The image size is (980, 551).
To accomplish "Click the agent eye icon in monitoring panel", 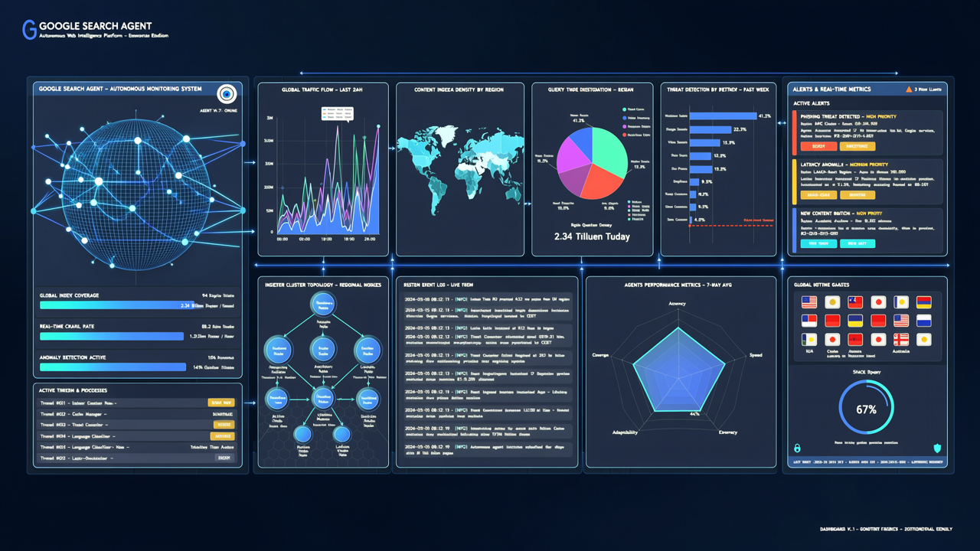I will pyautogui.click(x=227, y=94).
